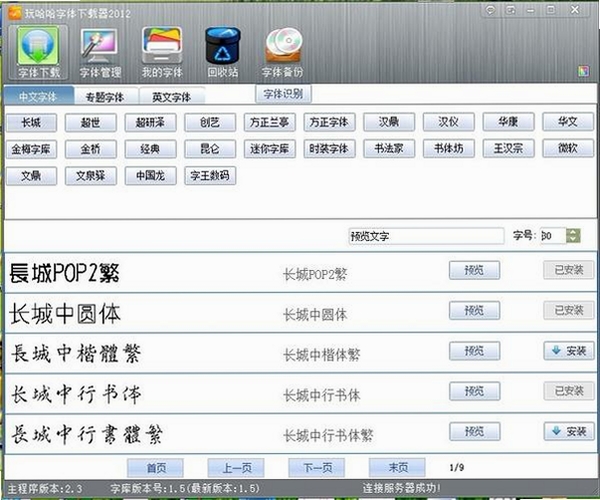
Task: Open the 回收站 recycle bin
Action: [x=223, y=52]
